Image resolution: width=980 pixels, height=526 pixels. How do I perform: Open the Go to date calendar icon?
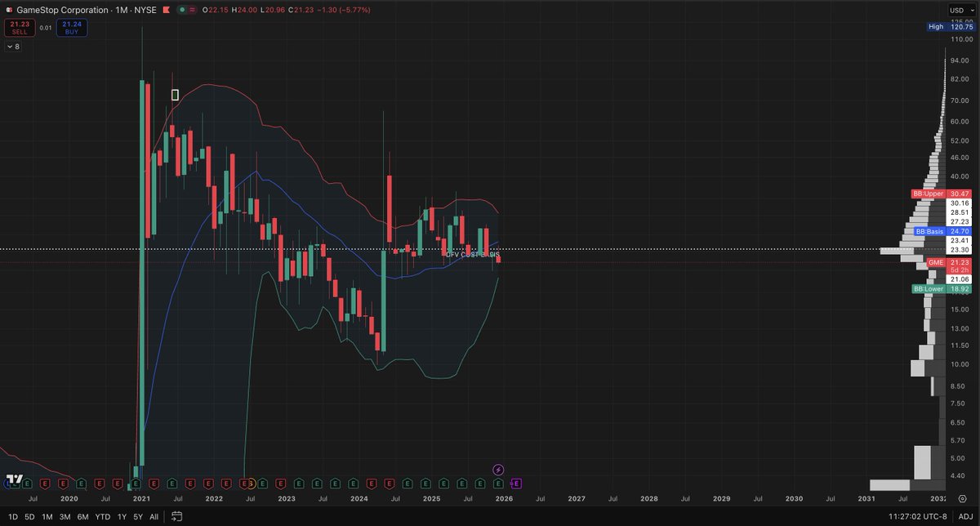pyautogui.click(x=176, y=516)
